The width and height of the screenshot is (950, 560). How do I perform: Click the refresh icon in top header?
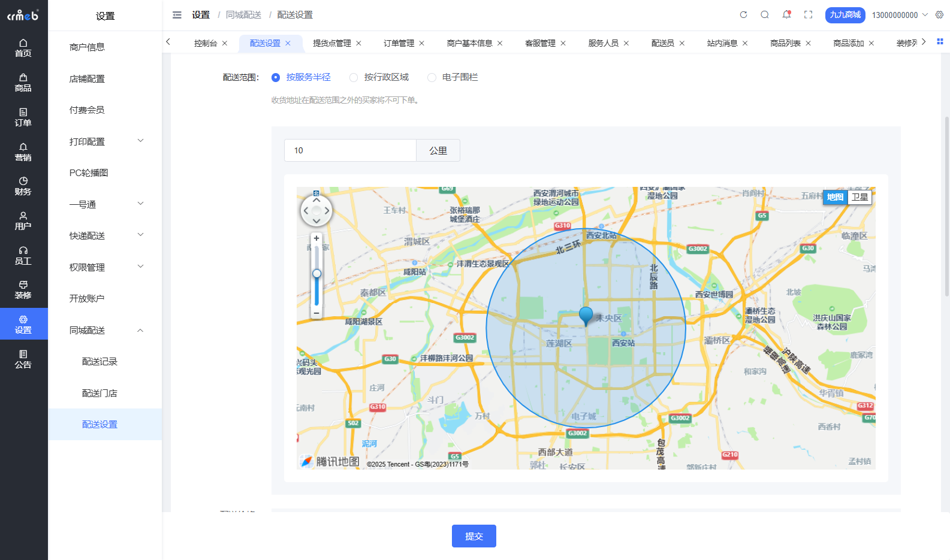(x=743, y=15)
